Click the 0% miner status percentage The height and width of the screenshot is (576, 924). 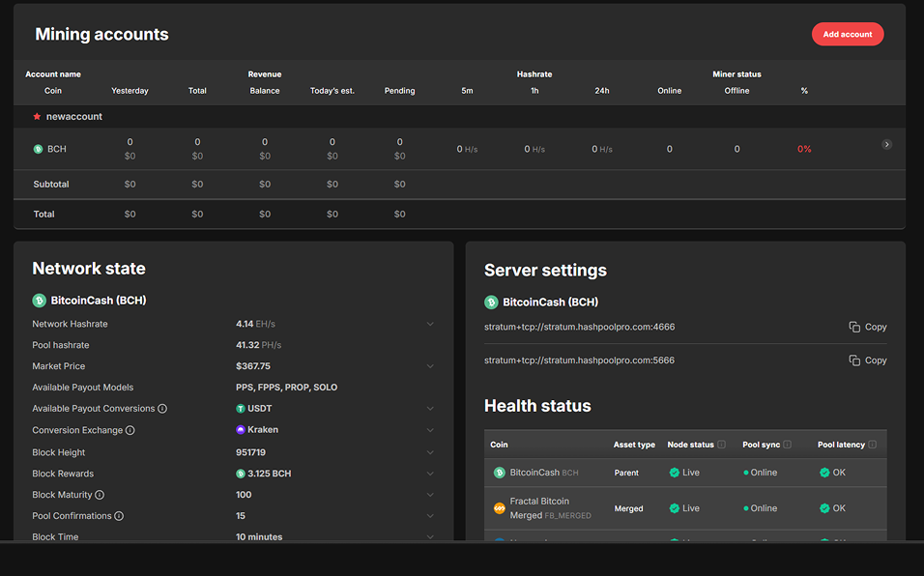(804, 149)
